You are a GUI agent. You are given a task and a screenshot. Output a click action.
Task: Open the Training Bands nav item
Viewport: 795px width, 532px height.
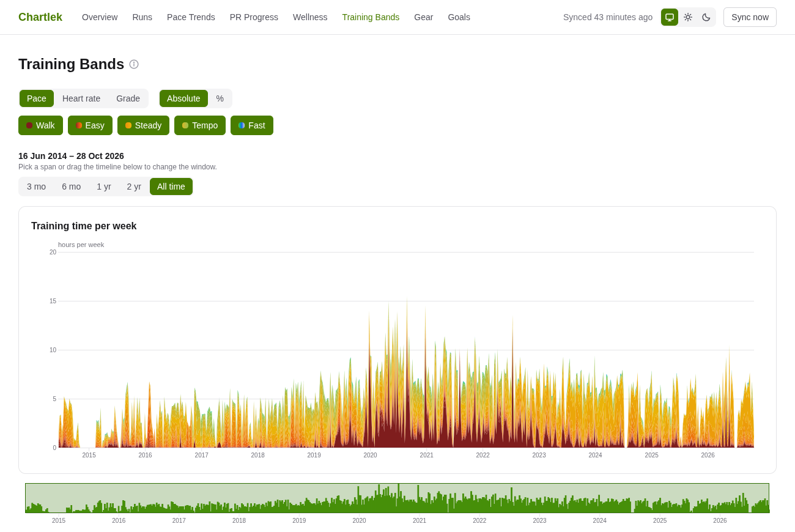(x=371, y=17)
